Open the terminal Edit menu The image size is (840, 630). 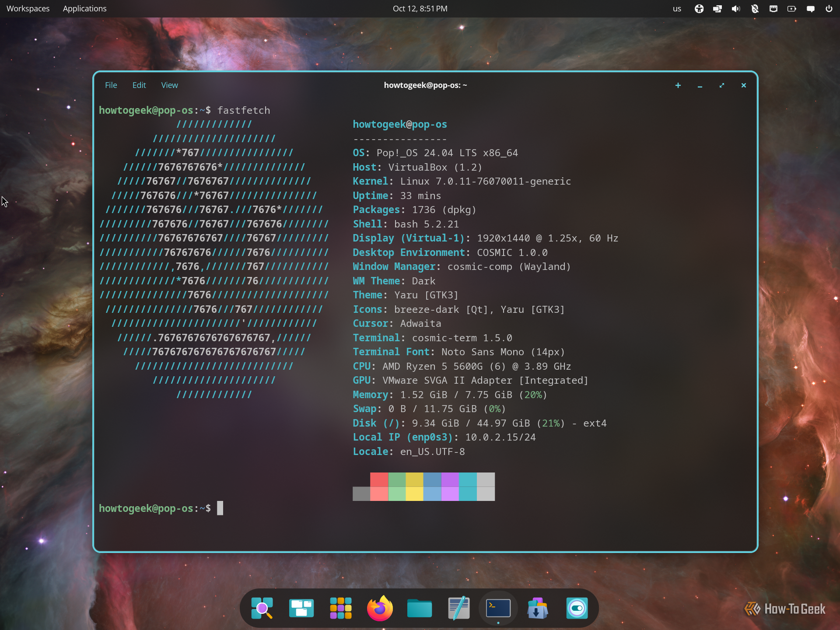point(139,85)
